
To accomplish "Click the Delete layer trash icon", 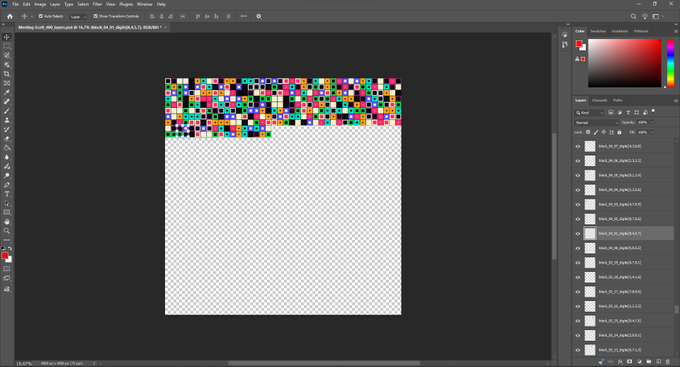I will pos(668,361).
